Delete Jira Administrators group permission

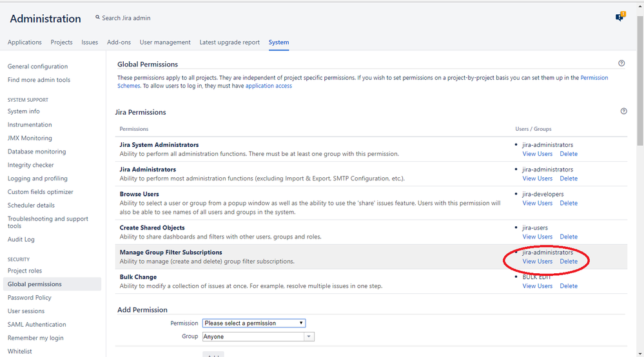(x=569, y=179)
